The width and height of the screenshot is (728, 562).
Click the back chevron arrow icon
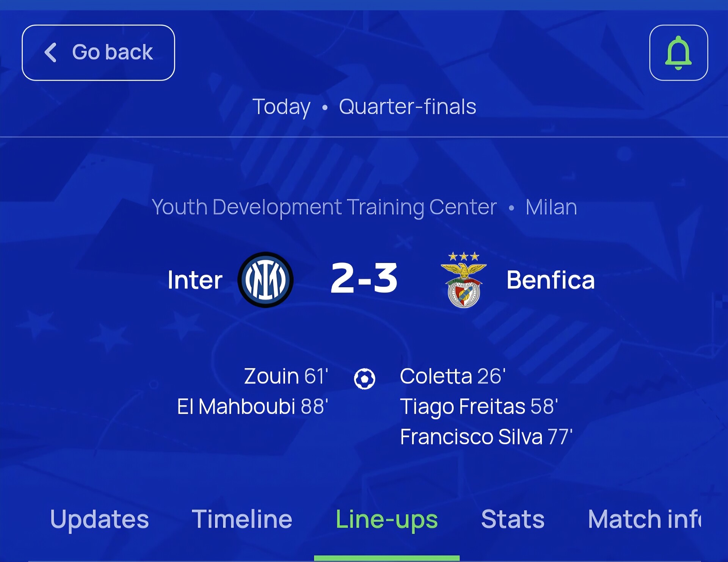click(51, 52)
